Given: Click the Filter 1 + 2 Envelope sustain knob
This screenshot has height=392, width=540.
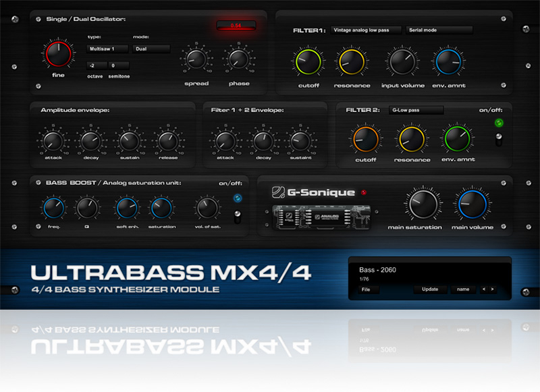Looking at the screenshot, I should tap(300, 141).
